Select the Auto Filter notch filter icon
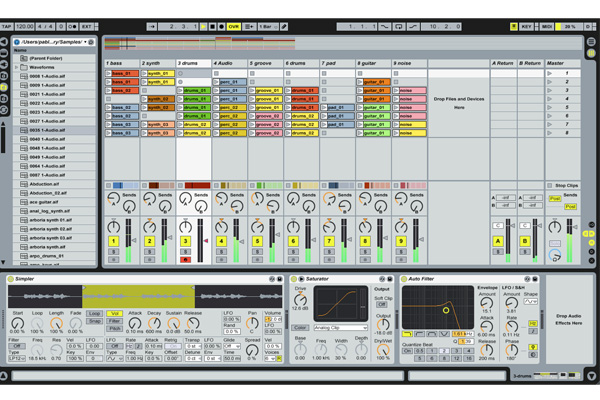The width and height of the screenshot is (600, 400). click(x=444, y=334)
